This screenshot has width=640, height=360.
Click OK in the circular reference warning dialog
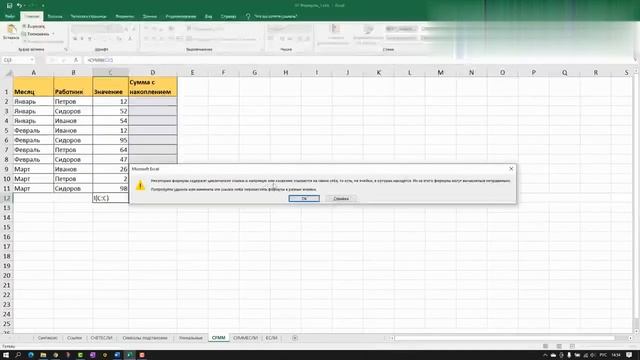[x=304, y=198]
